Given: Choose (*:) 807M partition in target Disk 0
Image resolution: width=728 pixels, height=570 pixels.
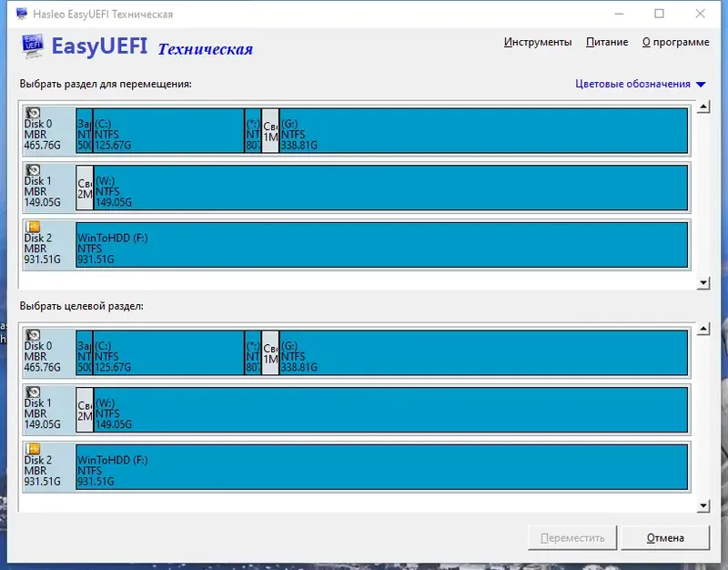Looking at the screenshot, I should [x=253, y=352].
